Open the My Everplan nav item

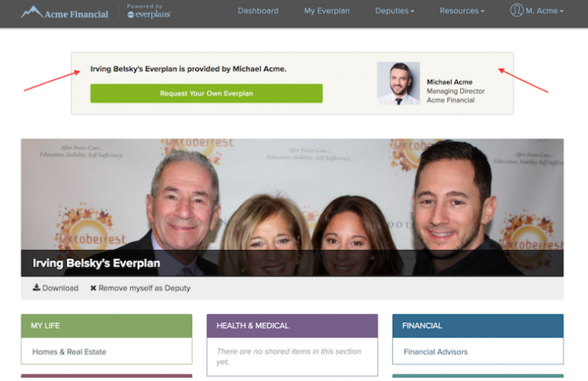[327, 11]
